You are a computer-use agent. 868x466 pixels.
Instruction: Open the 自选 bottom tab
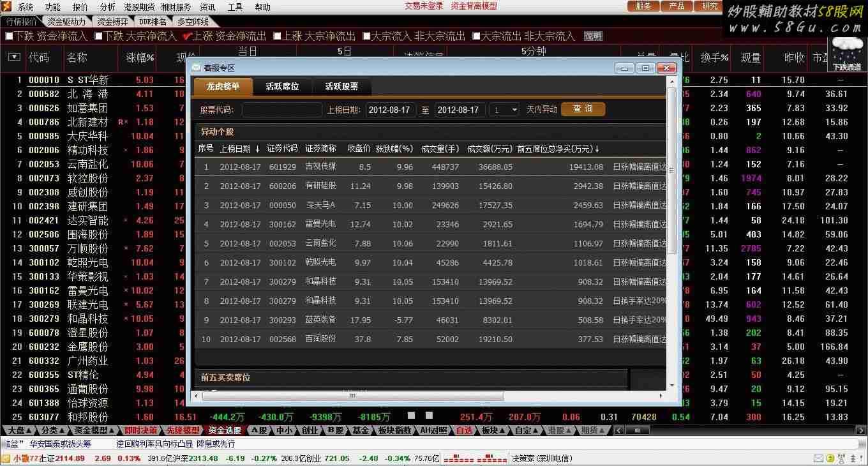click(465, 431)
